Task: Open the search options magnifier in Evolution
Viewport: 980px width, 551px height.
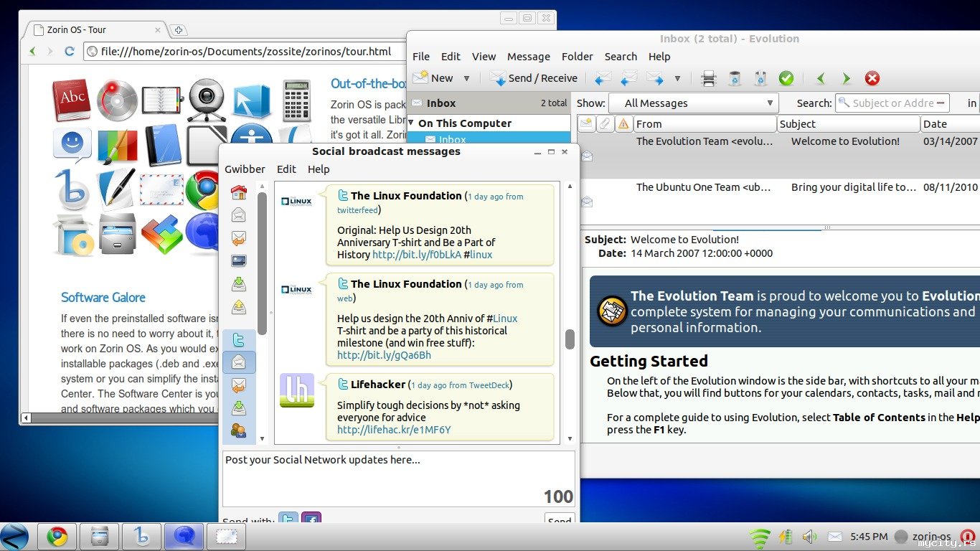Action: (x=844, y=103)
